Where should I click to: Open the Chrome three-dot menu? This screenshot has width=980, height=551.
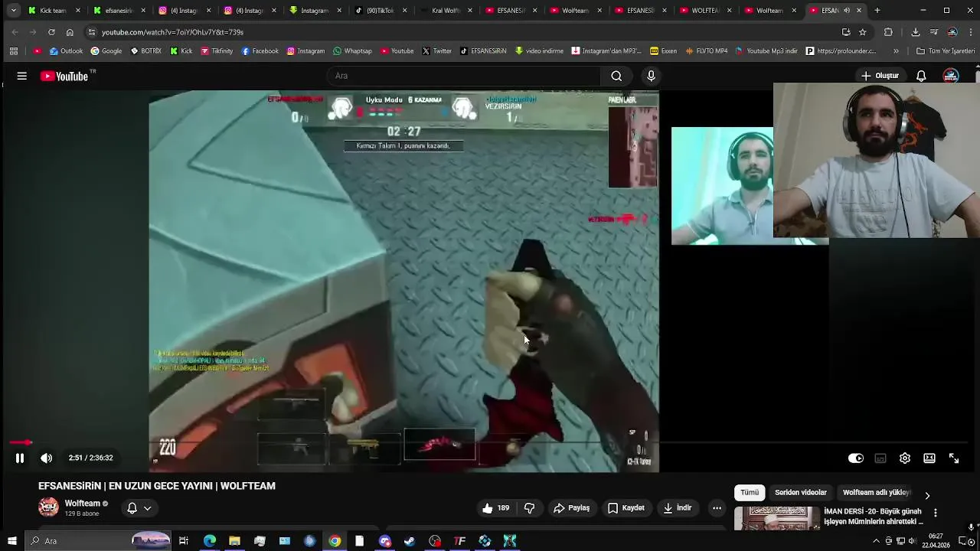tap(972, 32)
